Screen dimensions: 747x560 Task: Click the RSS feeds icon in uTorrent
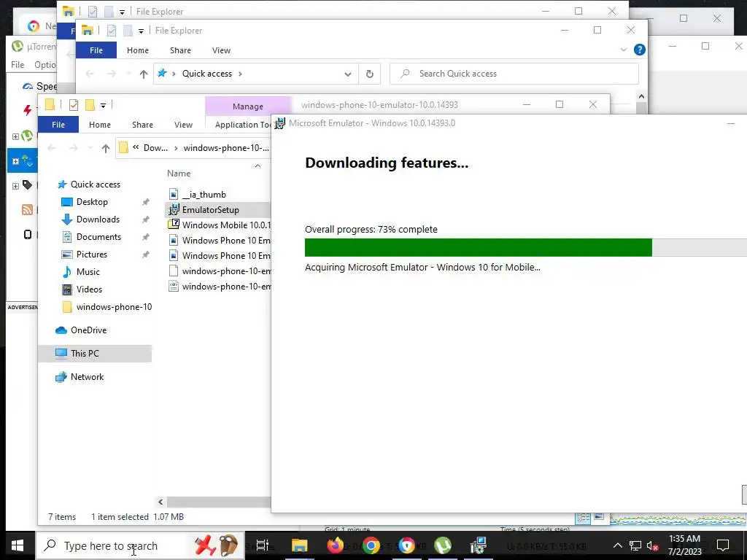[x=28, y=209]
